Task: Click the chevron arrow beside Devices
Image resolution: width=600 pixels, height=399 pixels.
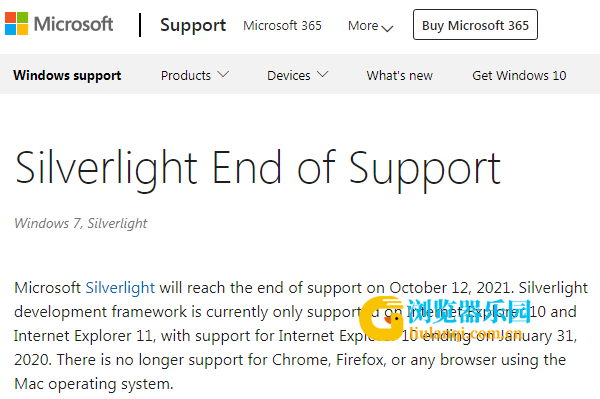Action: (323, 74)
